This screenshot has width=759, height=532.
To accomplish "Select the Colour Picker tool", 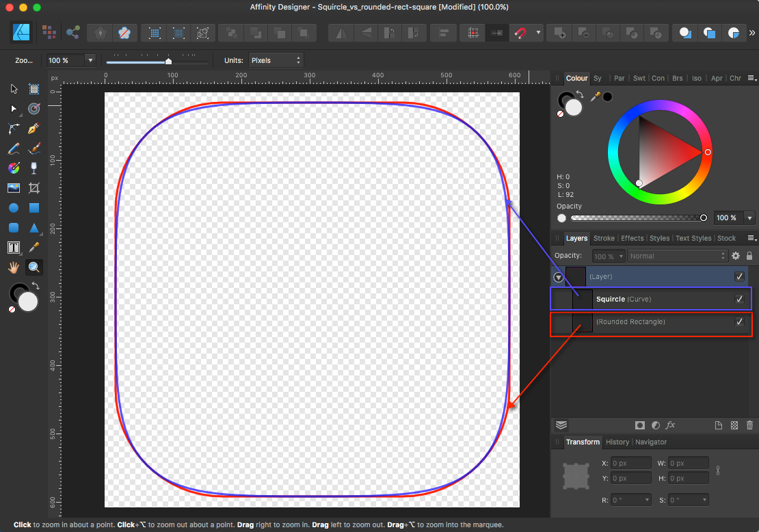I will point(34,247).
